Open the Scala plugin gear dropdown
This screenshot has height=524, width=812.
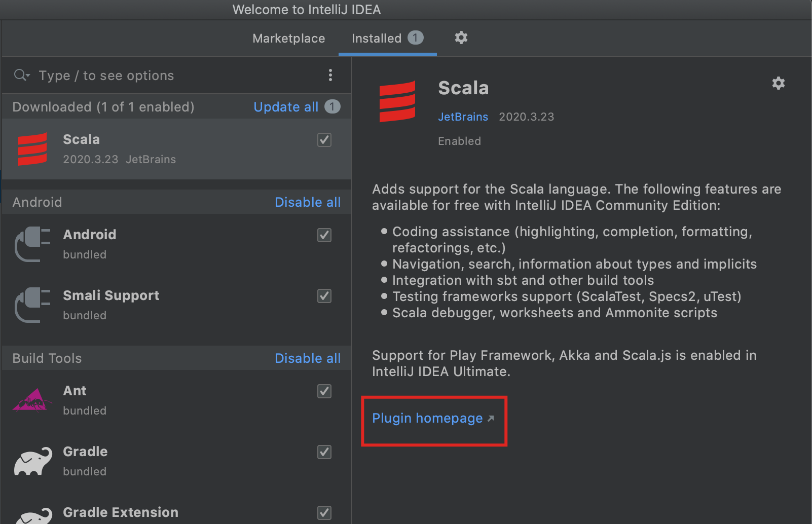pyautogui.click(x=779, y=83)
